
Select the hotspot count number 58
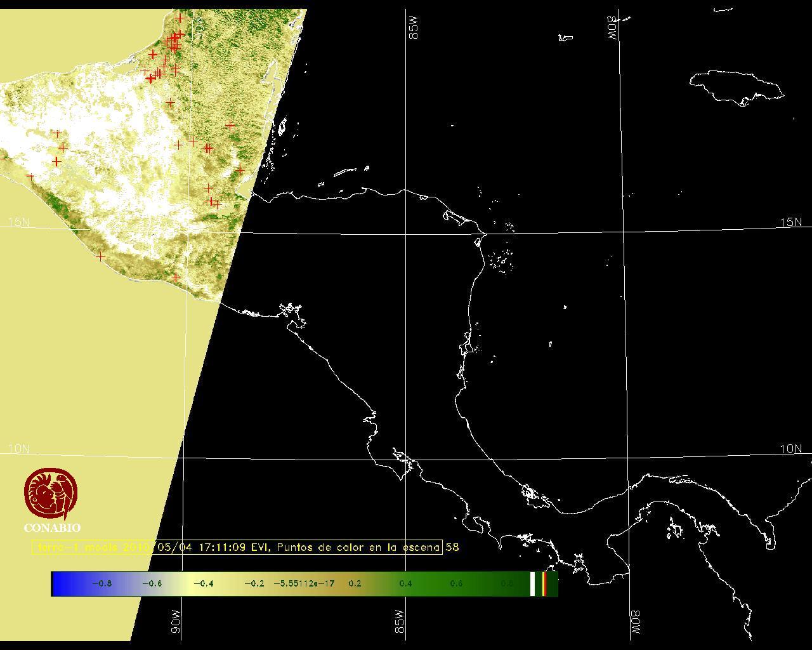(452, 547)
